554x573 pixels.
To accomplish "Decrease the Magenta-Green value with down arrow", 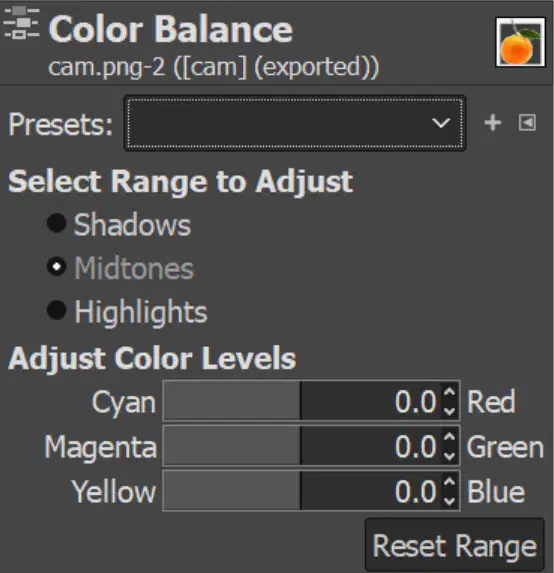I will tap(449, 456).
